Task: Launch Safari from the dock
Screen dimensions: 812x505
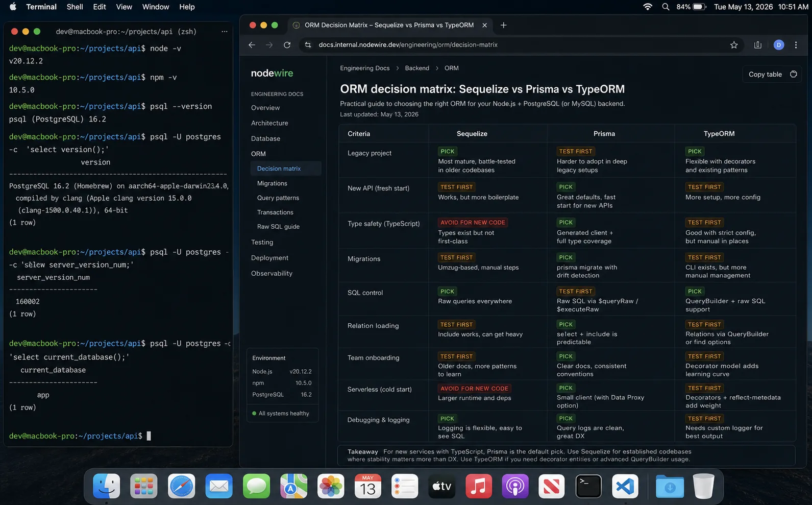Action: tap(181, 486)
